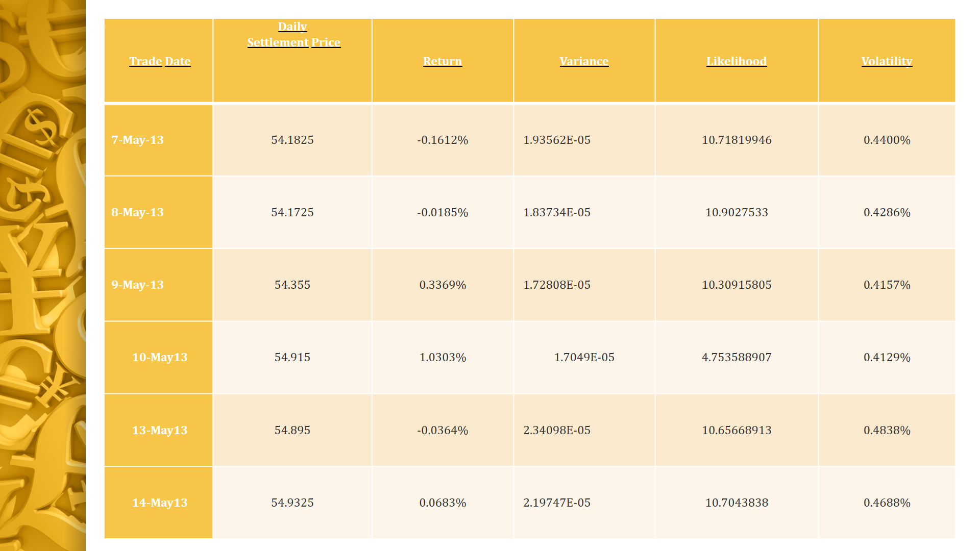Click the Daily Settlement Price header
The height and width of the screenshot is (551, 980).
point(293,35)
